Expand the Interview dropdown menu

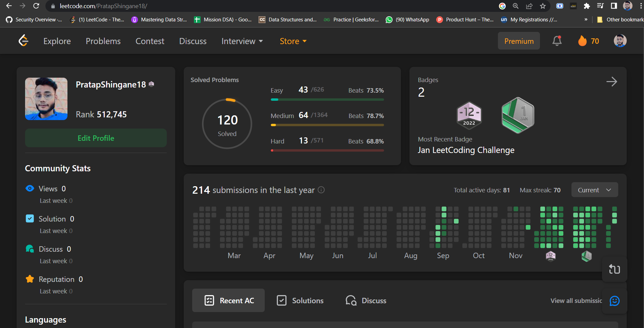point(242,41)
